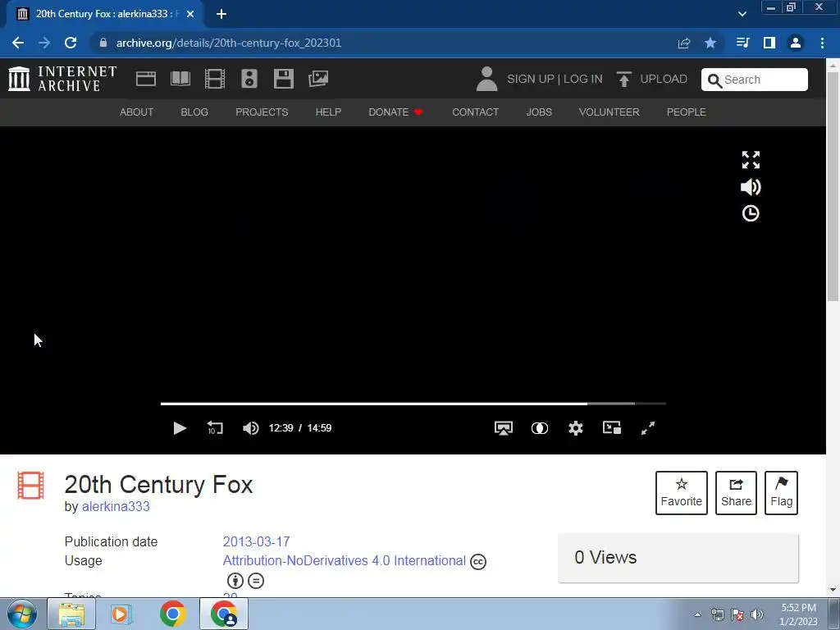Click the 12:39 / 14:59 time display
This screenshot has width=840, height=630.
300,428
